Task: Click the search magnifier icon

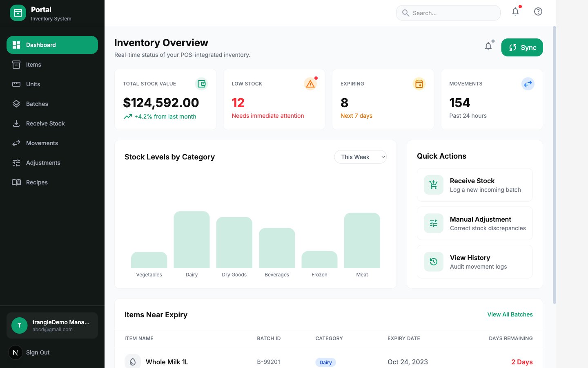Action: click(x=405, y=13)
